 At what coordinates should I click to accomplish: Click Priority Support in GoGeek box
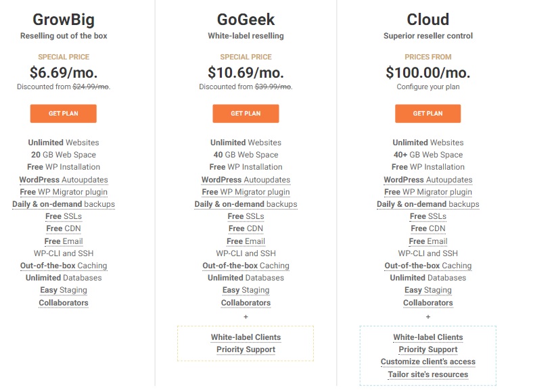[246, 349]
